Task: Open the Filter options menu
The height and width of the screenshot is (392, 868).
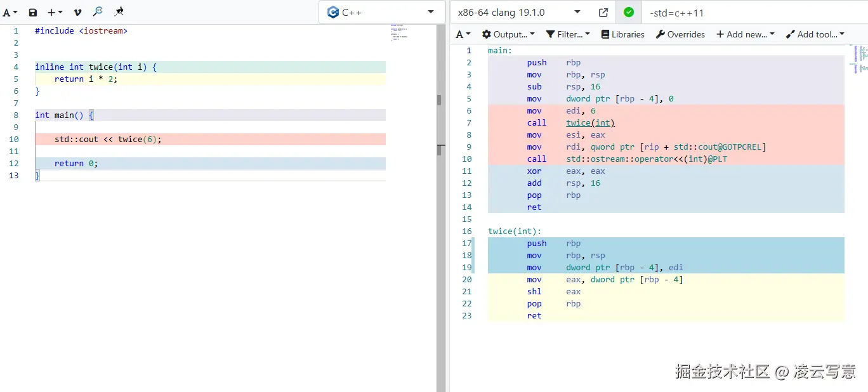Action: tap(568, 34)
